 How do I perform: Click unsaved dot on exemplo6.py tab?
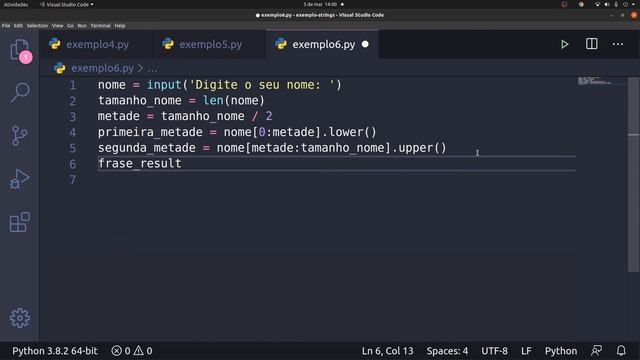coord(365,44)
